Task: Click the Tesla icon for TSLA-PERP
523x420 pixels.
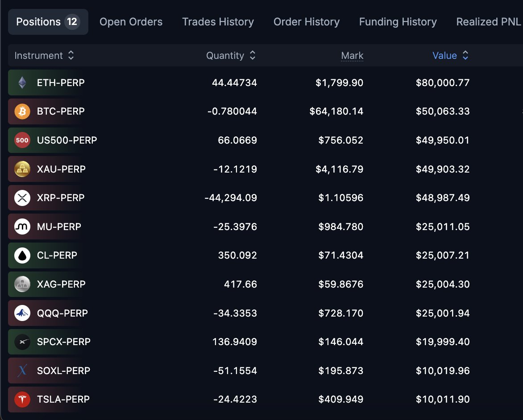Action: (22, 399)
